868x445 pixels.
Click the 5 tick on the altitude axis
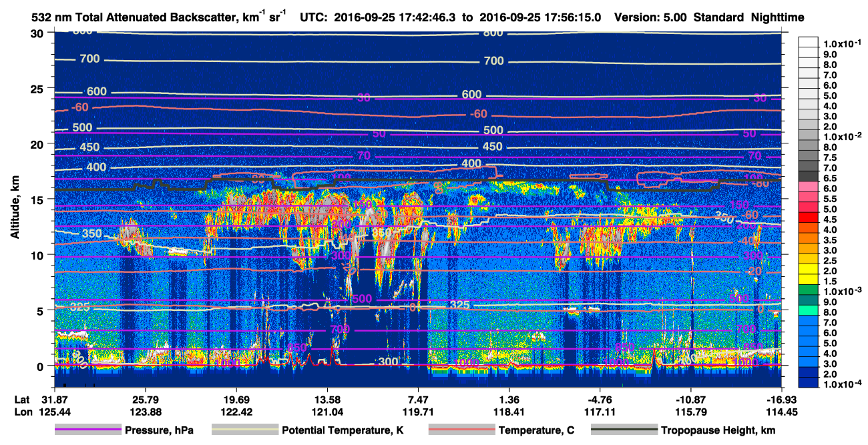41,310
